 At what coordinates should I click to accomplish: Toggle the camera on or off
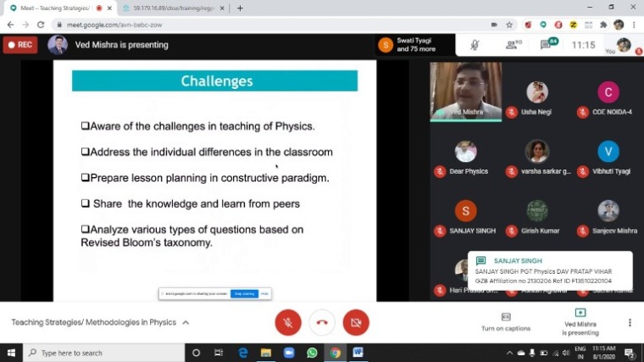(356, 322)
